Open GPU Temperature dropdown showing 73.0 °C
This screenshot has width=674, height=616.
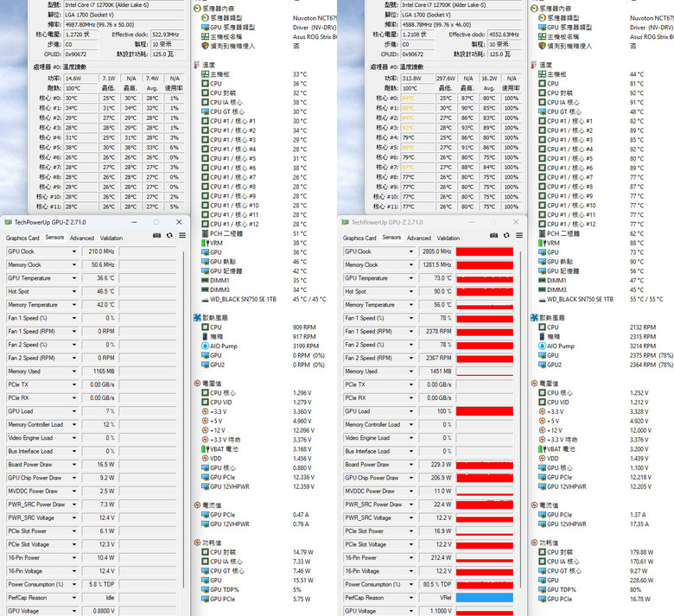click(411, 278)
